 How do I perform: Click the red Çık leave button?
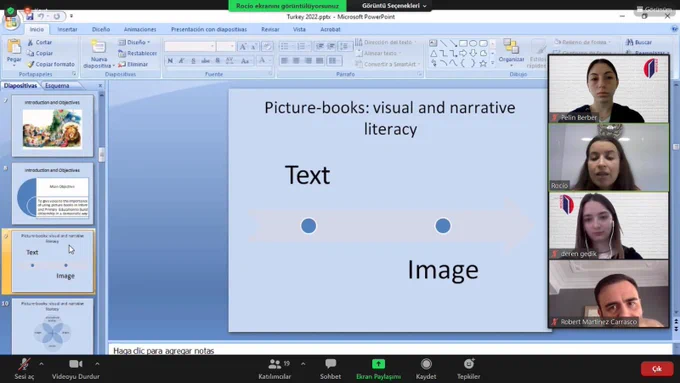point(657,369)
